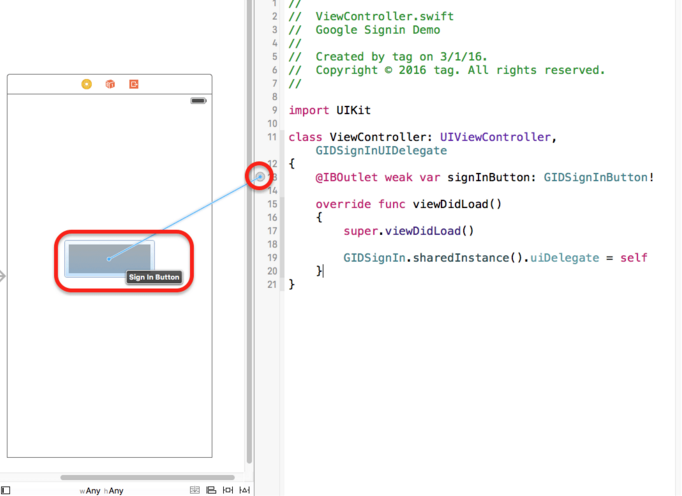682x496 pixels.
Task: Click '@IBOutlet' keyword
Action: coord(346,178)
